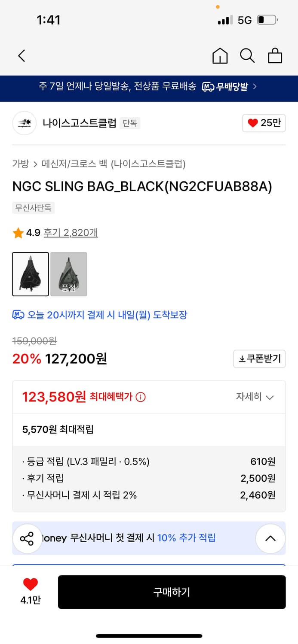Tap the yellow star rating icon

pos(18,233)
